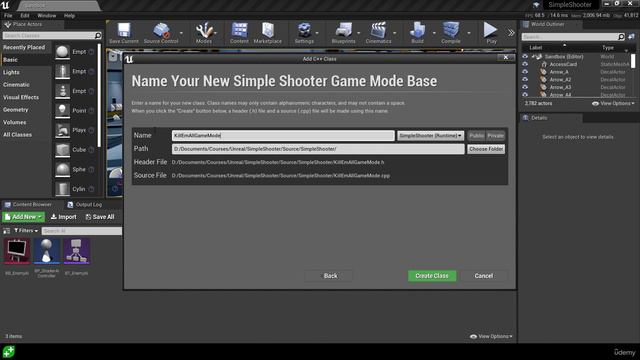640x360 pixels.
Task: Toggle visibility of Arrow_A in outliner
Action: click(x=525, y=72)
